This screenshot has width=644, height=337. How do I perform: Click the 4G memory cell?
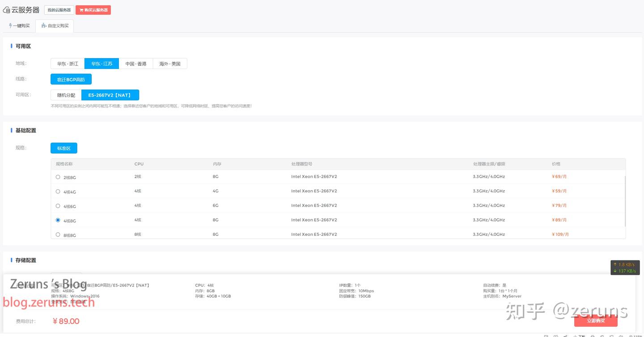click(x=216, y=191)
